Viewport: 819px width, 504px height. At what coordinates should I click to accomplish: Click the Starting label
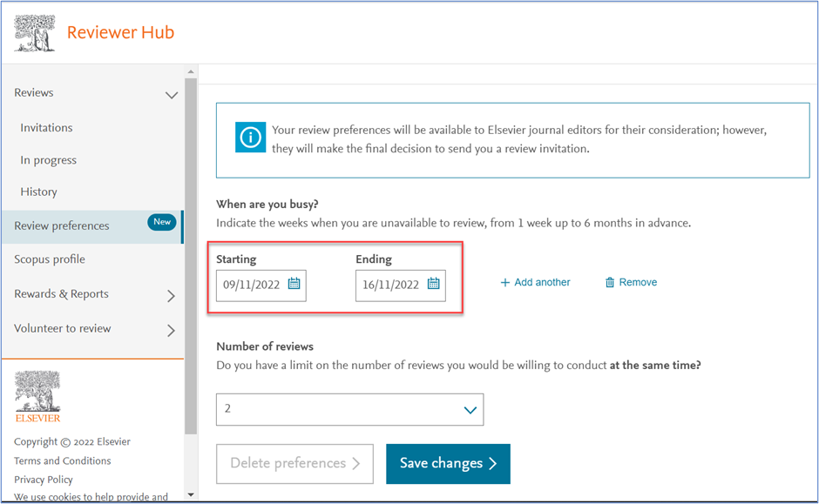click(x=236, y=259)
